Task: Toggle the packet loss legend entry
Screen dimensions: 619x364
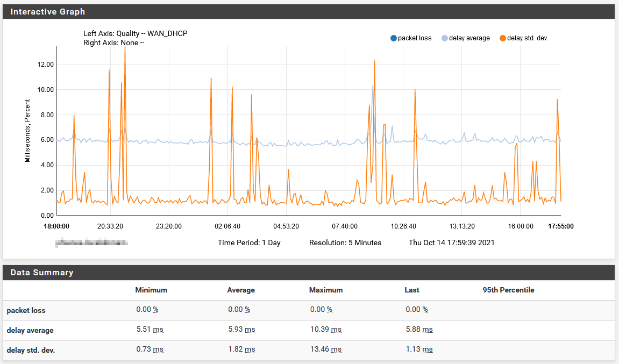Action: [x=411, y=38]
